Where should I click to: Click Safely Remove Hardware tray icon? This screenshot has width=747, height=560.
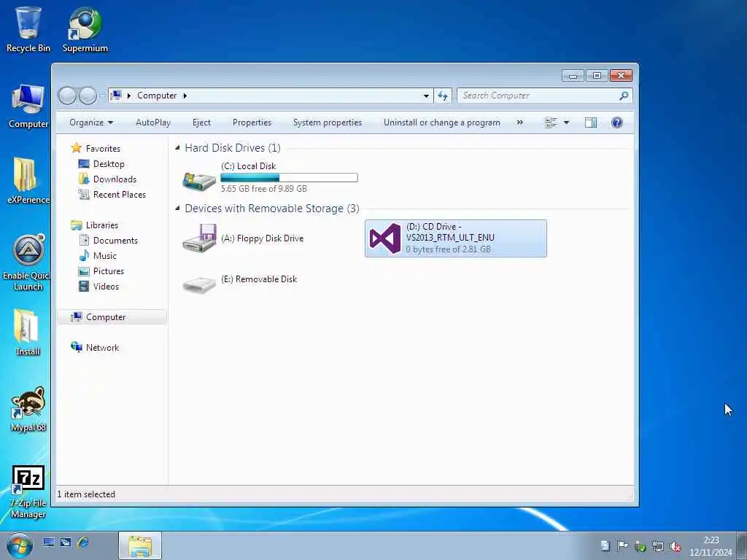point(640,546)
